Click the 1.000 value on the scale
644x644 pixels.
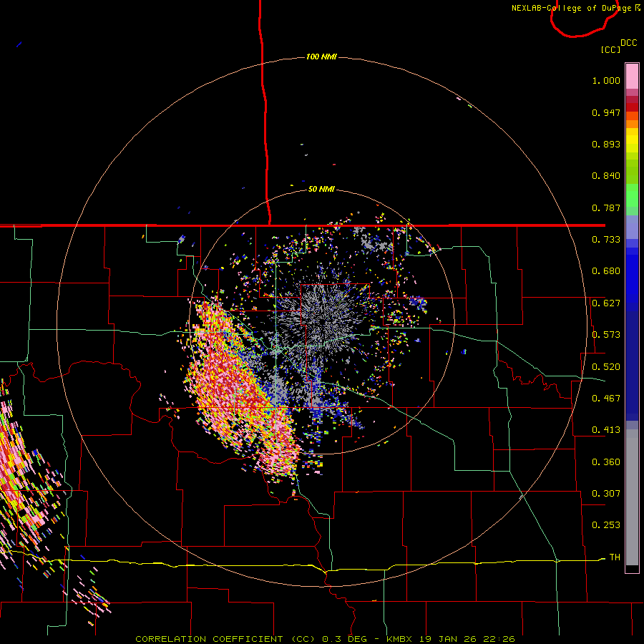[x=606, y=80]
